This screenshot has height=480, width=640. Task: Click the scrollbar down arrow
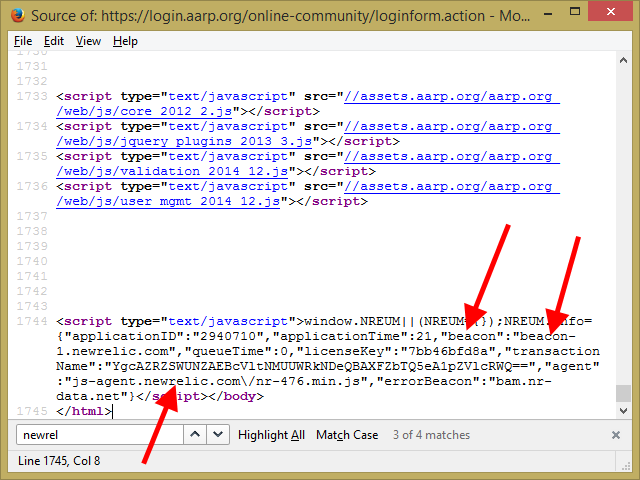coord(623,411)
